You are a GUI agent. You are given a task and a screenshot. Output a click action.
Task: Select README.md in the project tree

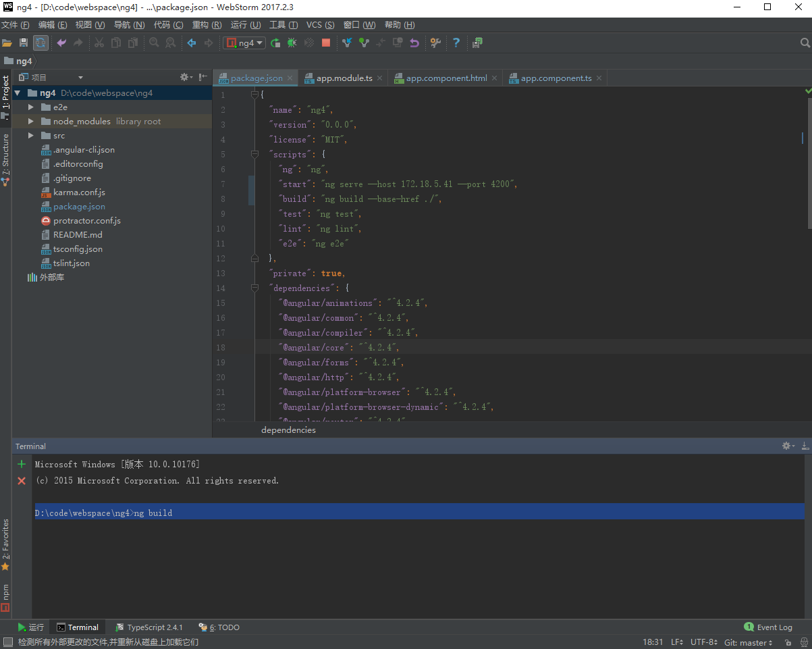click(x=78, y=235)
